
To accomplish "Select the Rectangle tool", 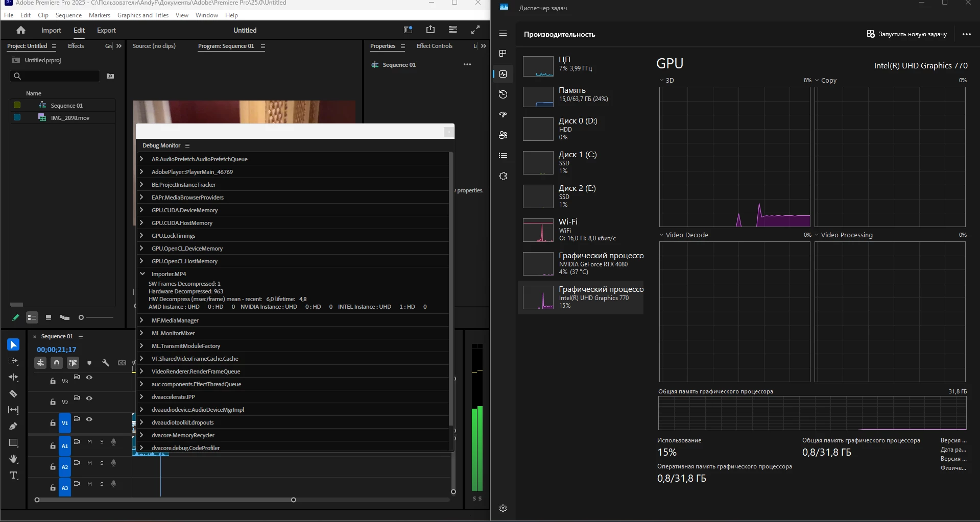I will click(13, 443).
